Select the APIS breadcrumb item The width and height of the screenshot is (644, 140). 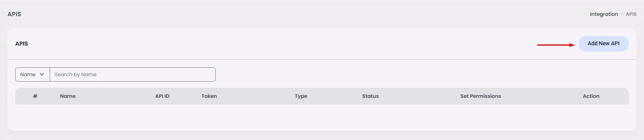point(631,14)
